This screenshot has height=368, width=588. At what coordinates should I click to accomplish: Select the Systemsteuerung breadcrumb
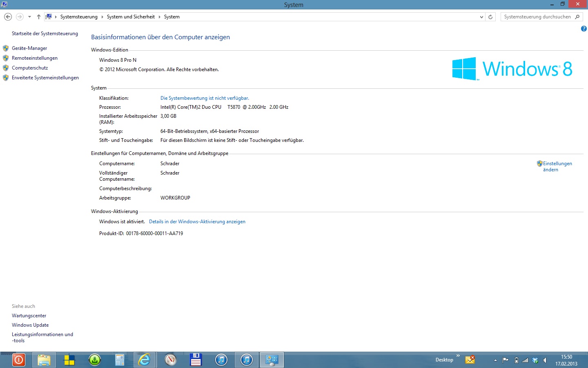[79, 17]
